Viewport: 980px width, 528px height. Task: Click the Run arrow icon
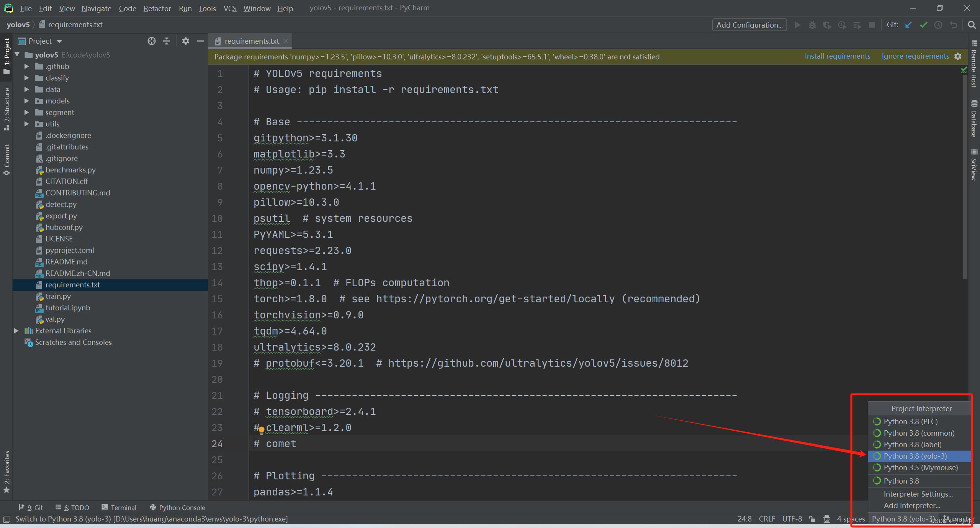point(797,25)
